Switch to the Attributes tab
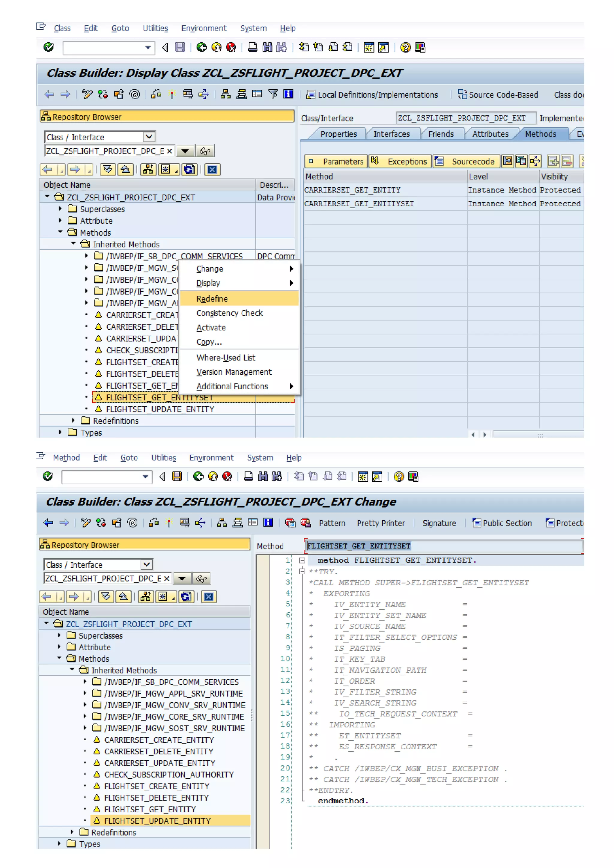The height and width of the screenshot is (868, 614). pos(490,134)
